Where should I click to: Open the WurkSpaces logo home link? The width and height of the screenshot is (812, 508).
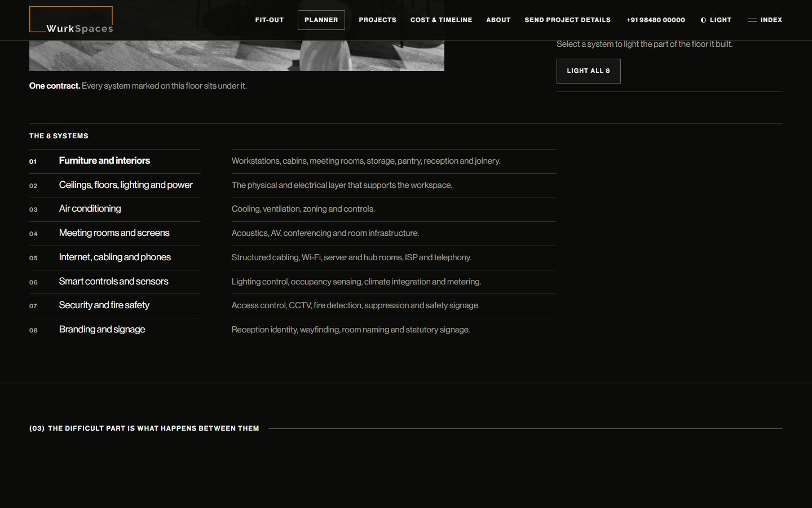tap(71, 20)
